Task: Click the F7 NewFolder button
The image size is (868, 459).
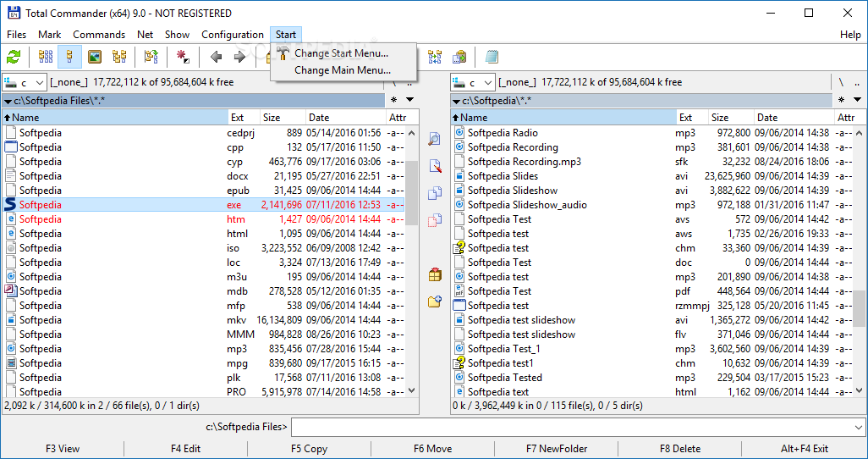Action: [x=557, y=449]
